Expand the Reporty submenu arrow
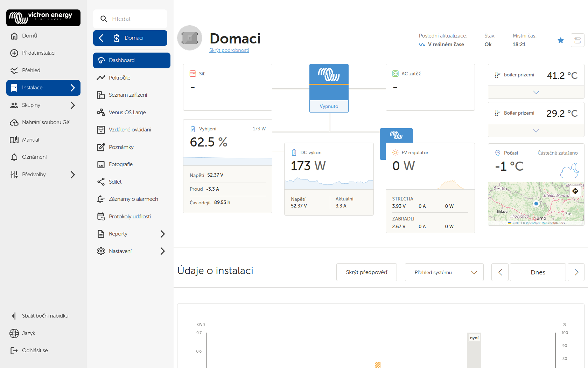 (x=162, y=234)
